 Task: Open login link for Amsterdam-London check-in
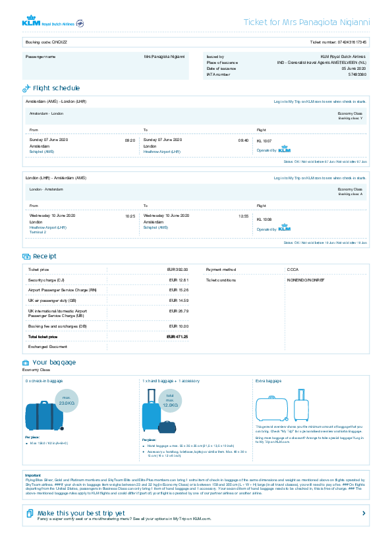tap(320, 102)
